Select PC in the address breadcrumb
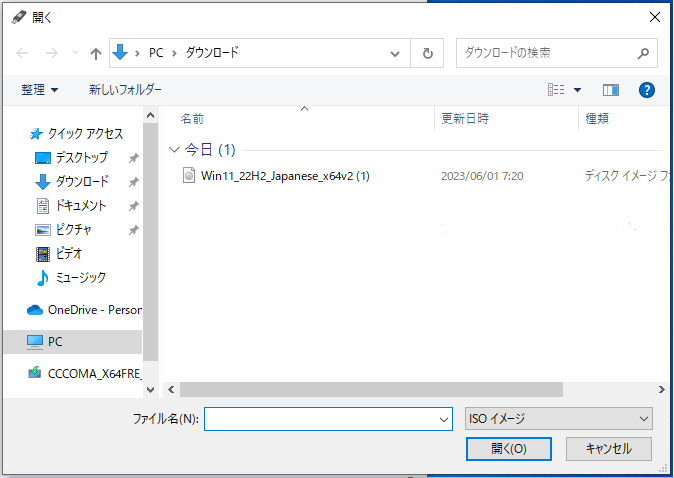Viewport: 674px width, 478px height. pos(156,53)
